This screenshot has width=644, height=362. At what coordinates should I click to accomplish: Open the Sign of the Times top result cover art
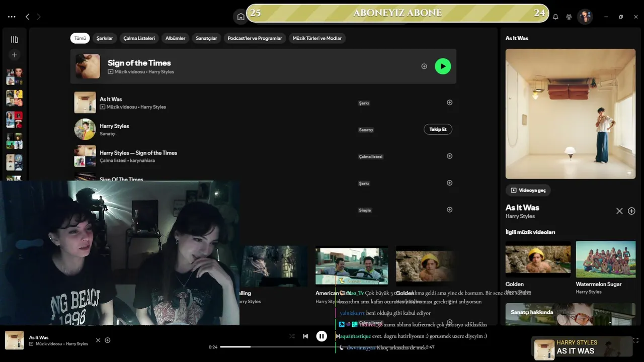tap(88, 66)
